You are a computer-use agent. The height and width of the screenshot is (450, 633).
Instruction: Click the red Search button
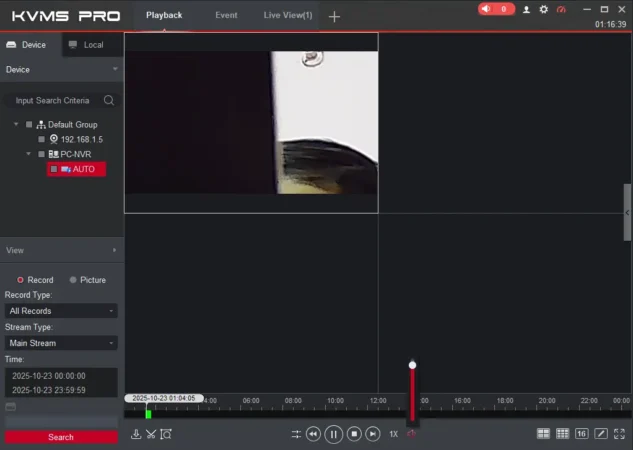click(61, 437)
